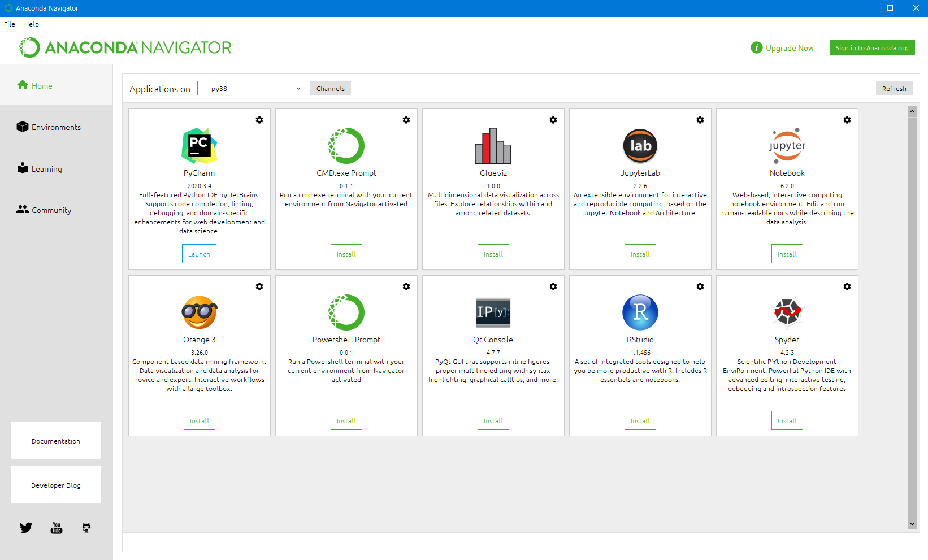Image resolution: width=928 pixels, height=560 pixels.
Task: Click the Powershell Prompt icon
Action: click(346, 312)
